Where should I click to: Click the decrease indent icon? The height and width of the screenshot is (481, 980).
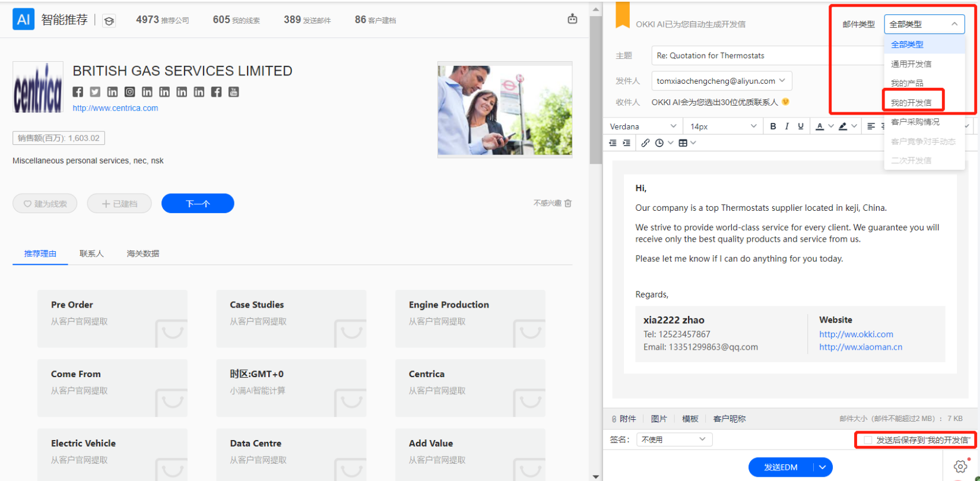point(613,143)
